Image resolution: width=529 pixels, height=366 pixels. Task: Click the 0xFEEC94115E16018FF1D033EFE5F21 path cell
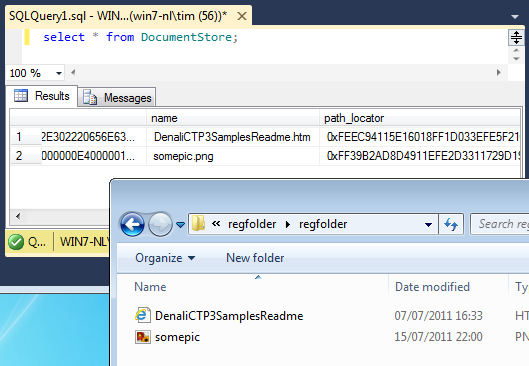pos(420,137)
